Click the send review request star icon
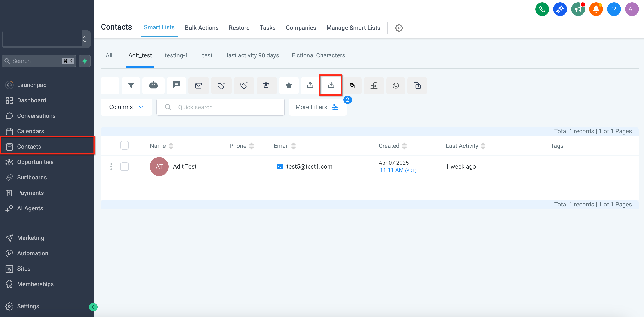Image resolution: width=644 pixels, height=317 pixels. click(x=289, y=85)
